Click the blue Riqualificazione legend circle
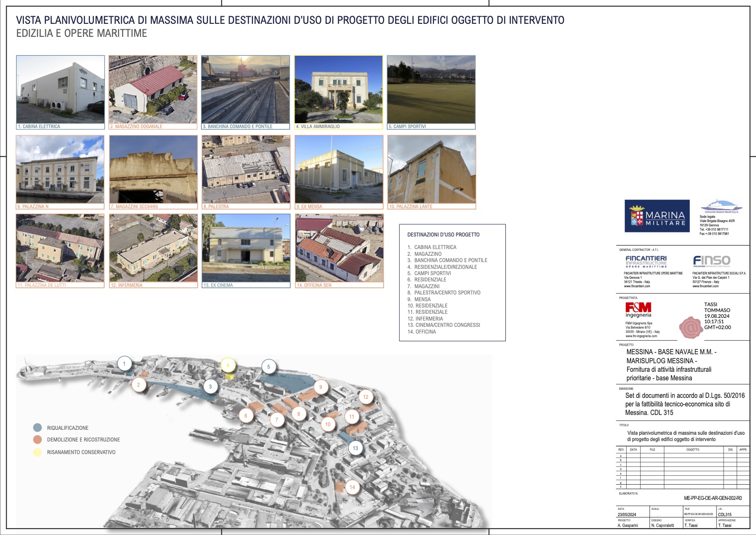Image resolution: width=756 pixels, height=535 pixels. click(38, 428)
